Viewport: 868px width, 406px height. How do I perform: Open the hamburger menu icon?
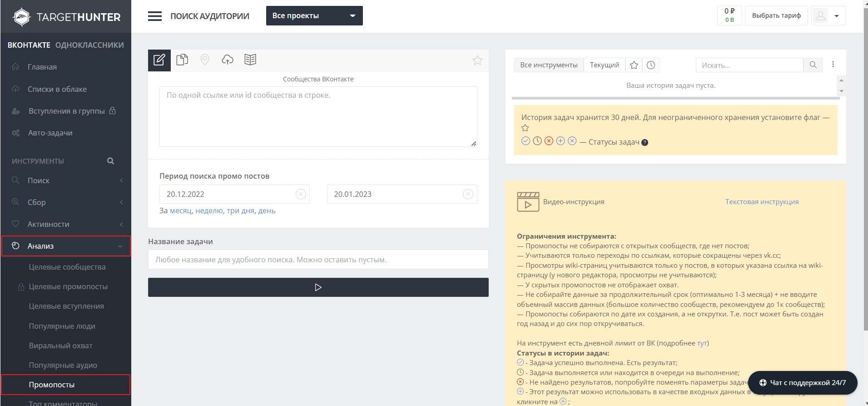pyautogui.click(x=155, y=16)
